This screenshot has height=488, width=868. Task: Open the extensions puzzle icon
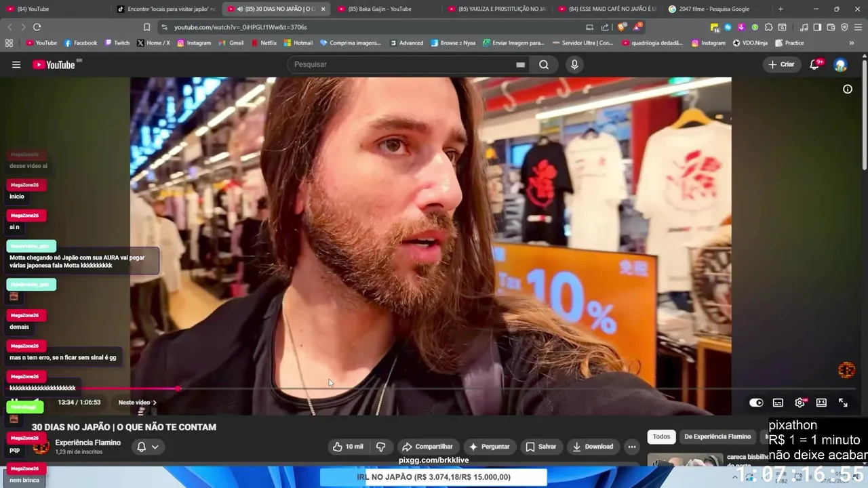coord(768,27)
